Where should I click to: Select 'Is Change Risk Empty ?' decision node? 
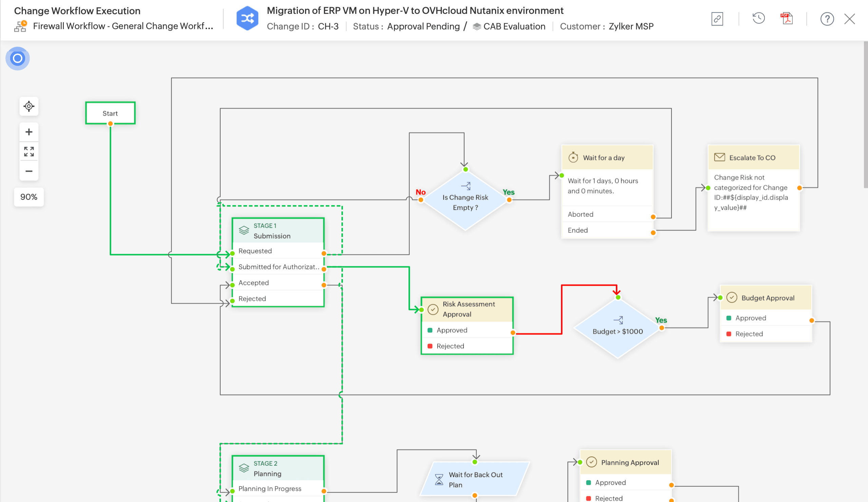click(x=465, y=202)
